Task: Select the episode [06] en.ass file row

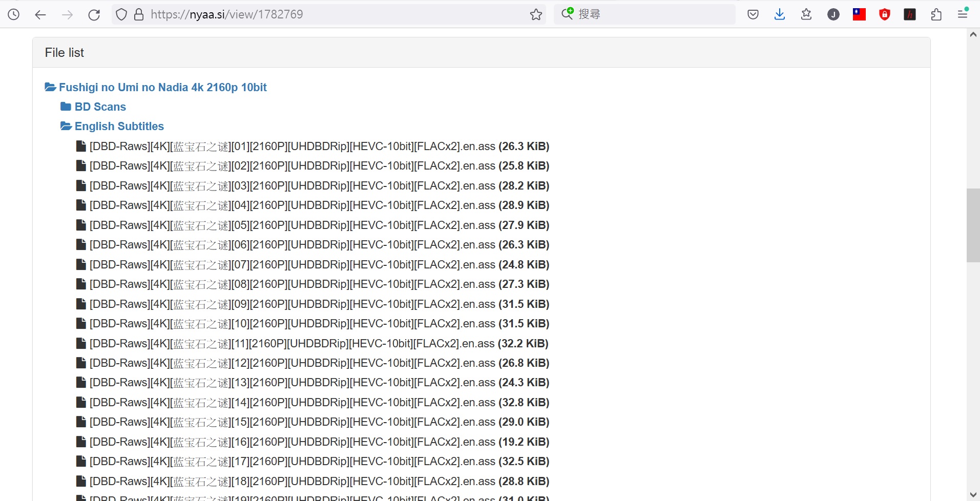Action: [x=312, y=245]
